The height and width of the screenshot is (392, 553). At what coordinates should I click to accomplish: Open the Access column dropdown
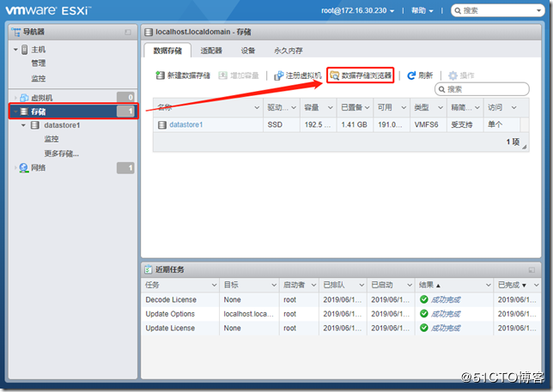click(x=513, y=107)
